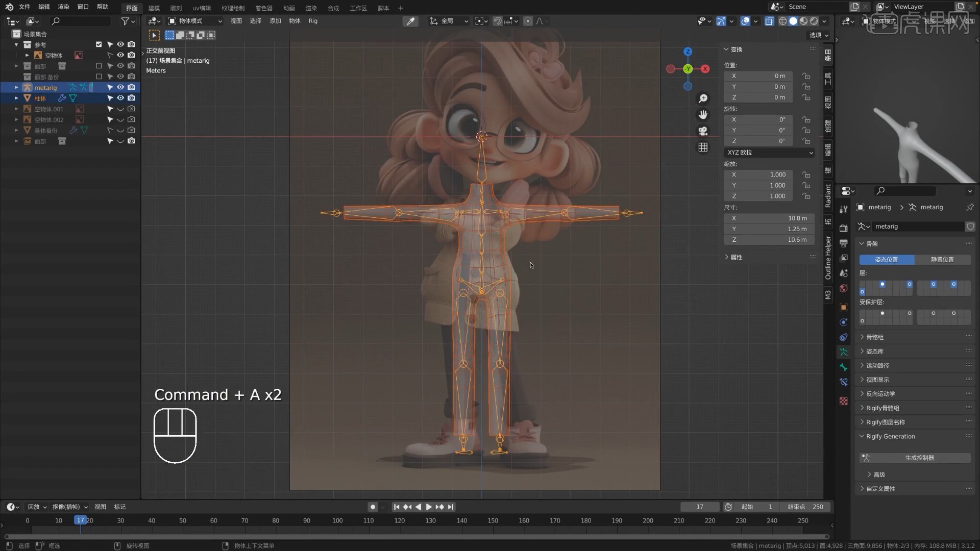The width and height of the screenshot is (980, 551).
Task: Open the 全局 transform orientation dropdown
Action: [448, 21]
